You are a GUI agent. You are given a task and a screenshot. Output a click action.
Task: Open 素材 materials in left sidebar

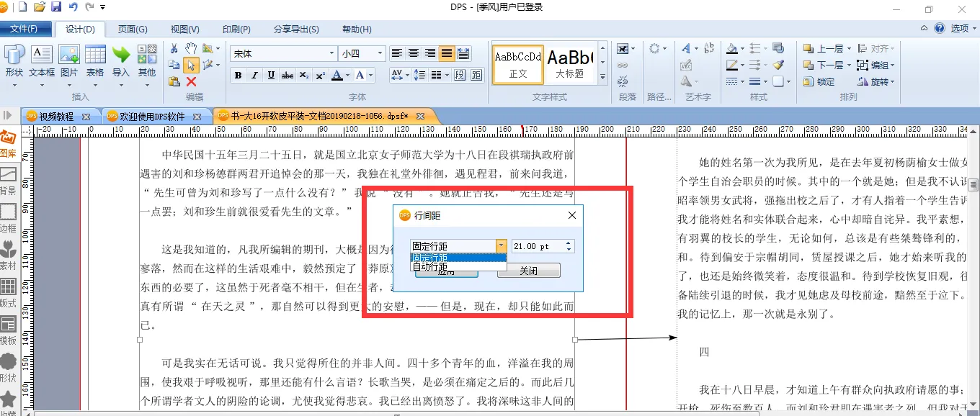(x=9, y=256)
